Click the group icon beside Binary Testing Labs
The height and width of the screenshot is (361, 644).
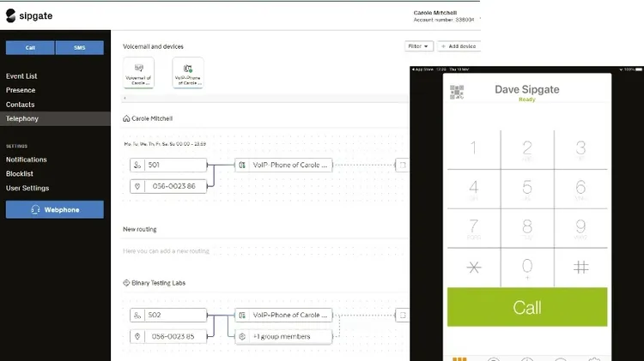(x=126, y=283)
